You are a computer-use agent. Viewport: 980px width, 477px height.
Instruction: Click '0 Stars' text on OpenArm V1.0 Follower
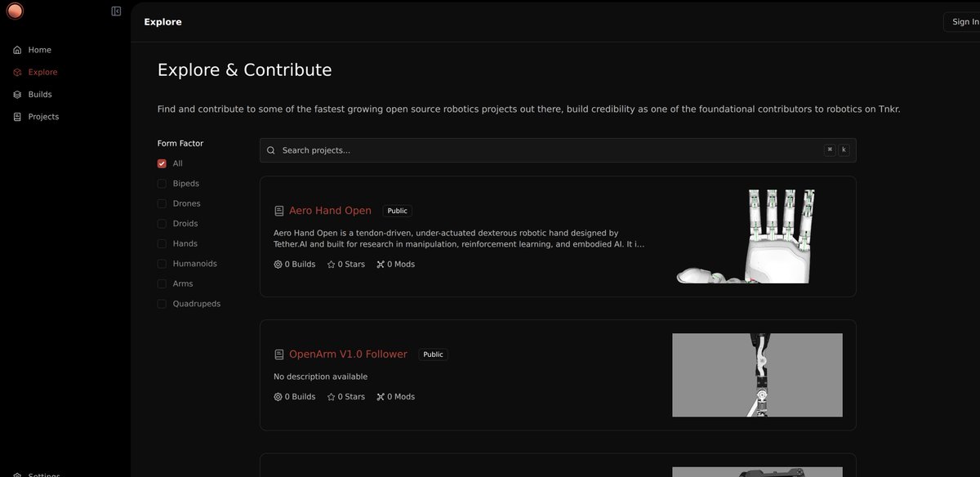(x=351, y=397)
